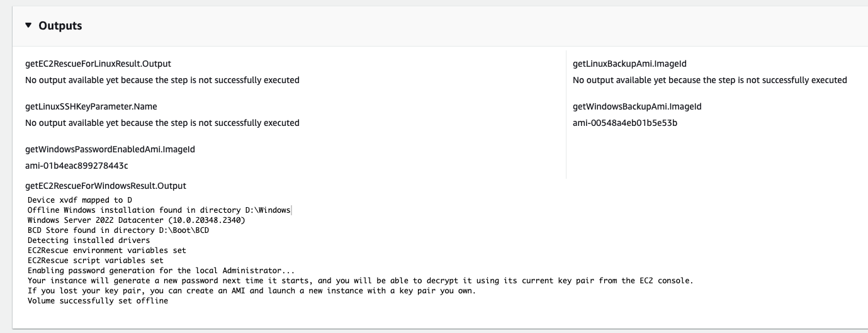
Task: Place cursor after D:\Windows in output
Action: (291, 210)
